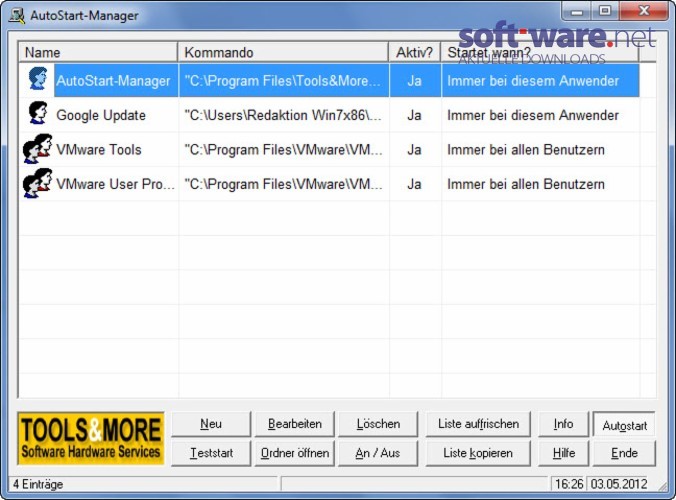Click the 03.05.2012 date in status bar

(619, 484)
